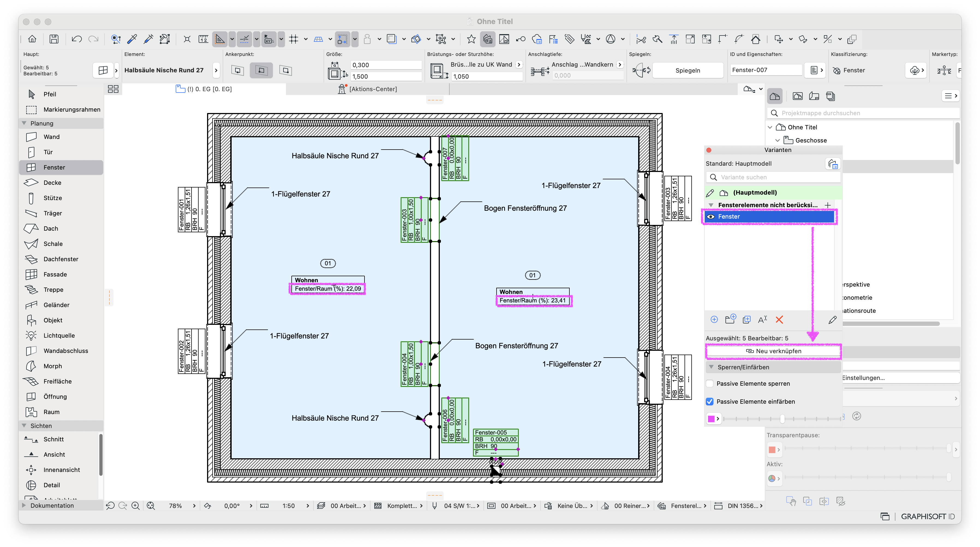Toggle the guide lines toolbar button

point(244,39)
